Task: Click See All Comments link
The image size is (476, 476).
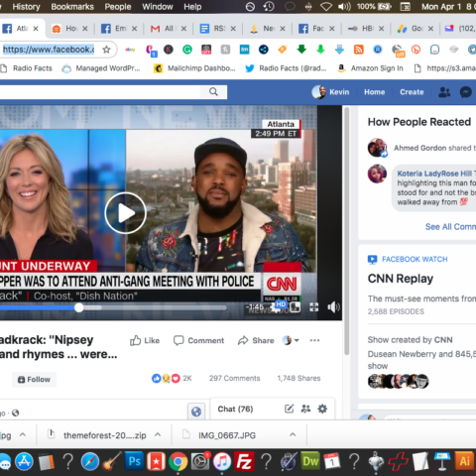Action: [x=450, y=227]
